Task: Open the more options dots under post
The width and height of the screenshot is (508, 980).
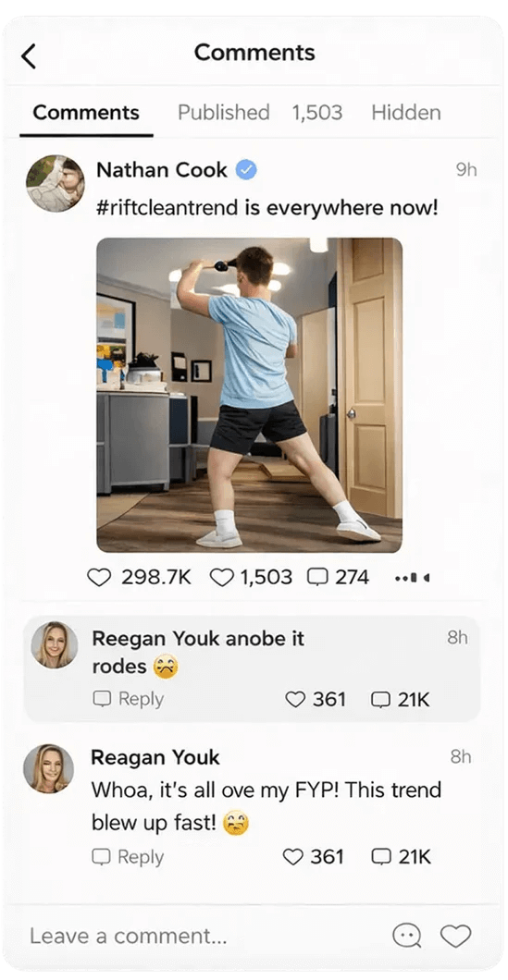Action: (x=413, y=578)
